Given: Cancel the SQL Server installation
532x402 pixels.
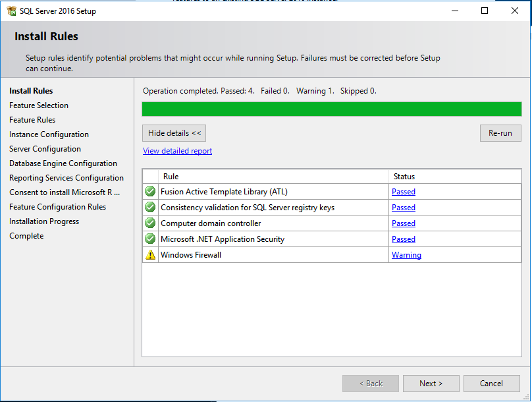Looking at the screenshot, I should point(492,383).
